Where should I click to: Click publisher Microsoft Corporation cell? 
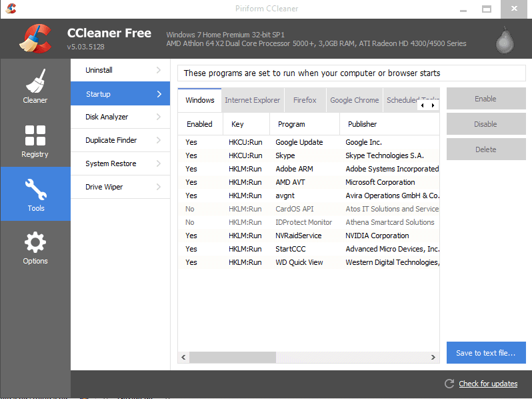pyautogui.click(x=380, y=182)
